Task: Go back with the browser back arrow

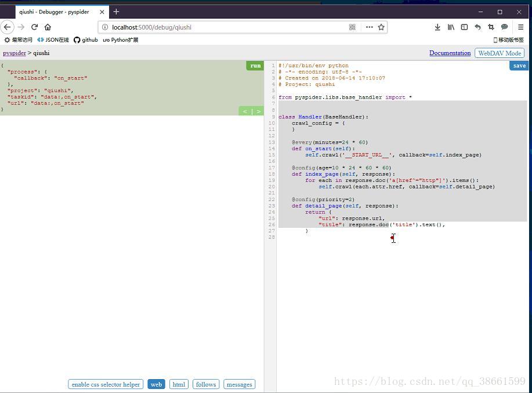Action: tap(7, 27)
